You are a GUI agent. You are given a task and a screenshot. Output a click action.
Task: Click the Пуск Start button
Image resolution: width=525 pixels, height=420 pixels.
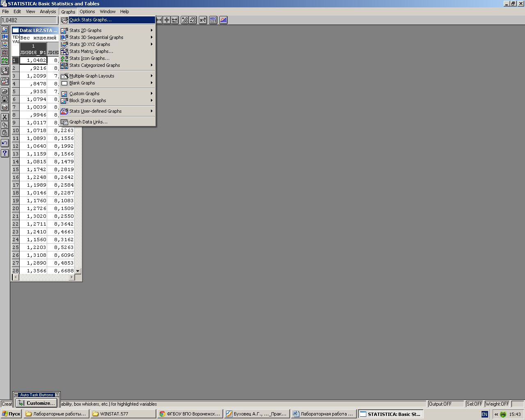pyautogui.click(x=11, y=414)
